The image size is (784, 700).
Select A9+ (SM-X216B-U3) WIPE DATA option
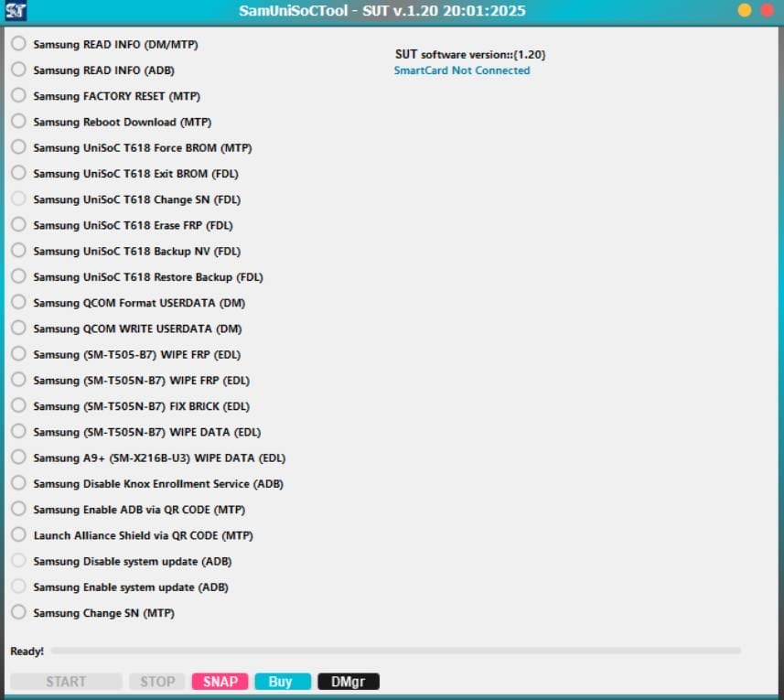pos(18,458)
